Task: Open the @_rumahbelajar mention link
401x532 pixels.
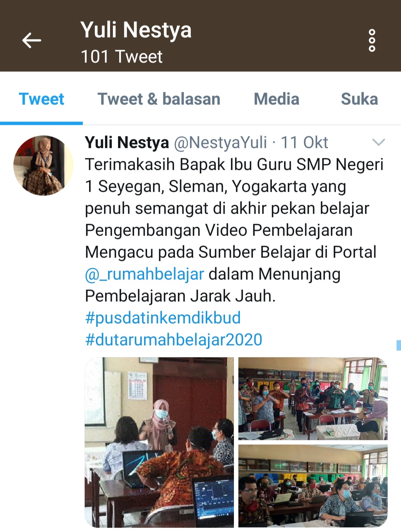Action: point(144,274)
